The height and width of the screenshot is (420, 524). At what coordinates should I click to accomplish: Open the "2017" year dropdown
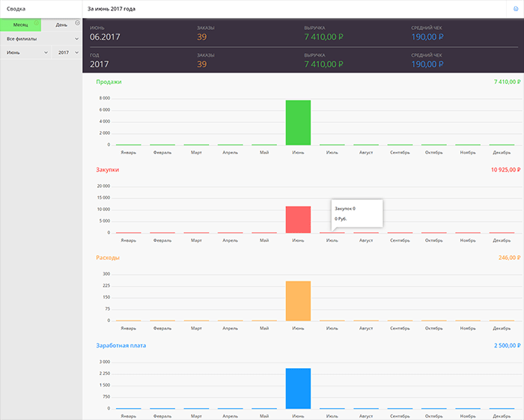(x=67, y=52)
